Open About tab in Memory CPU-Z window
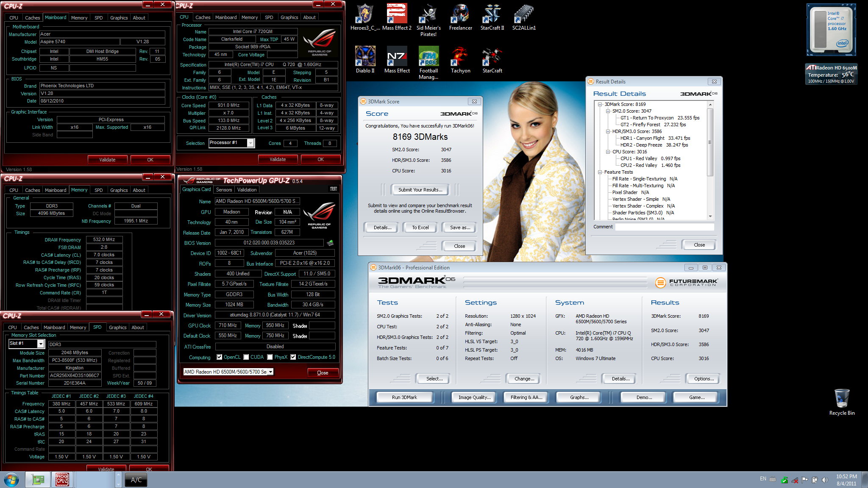Viewport: 868px width, 488px height. point(139,190)
